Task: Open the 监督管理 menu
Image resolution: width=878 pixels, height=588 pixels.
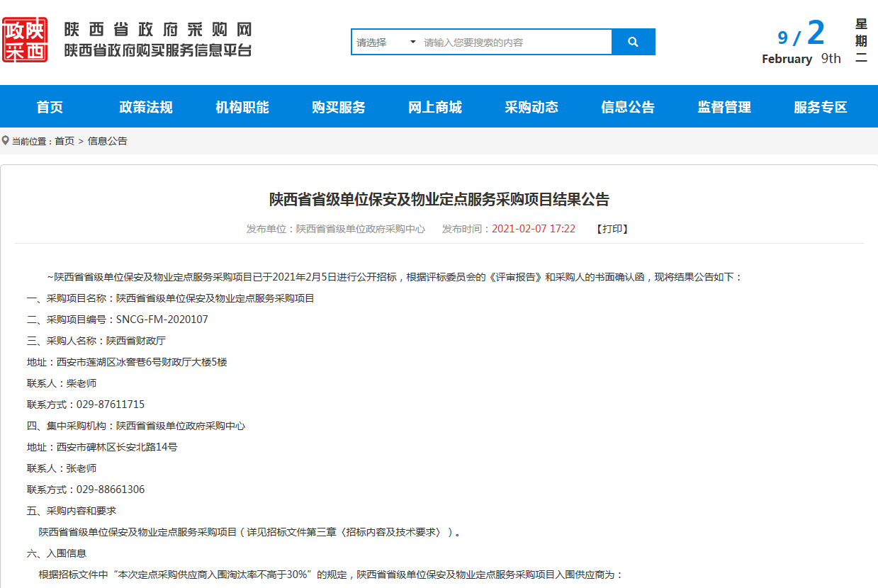Action: click(x=724, y=107)
